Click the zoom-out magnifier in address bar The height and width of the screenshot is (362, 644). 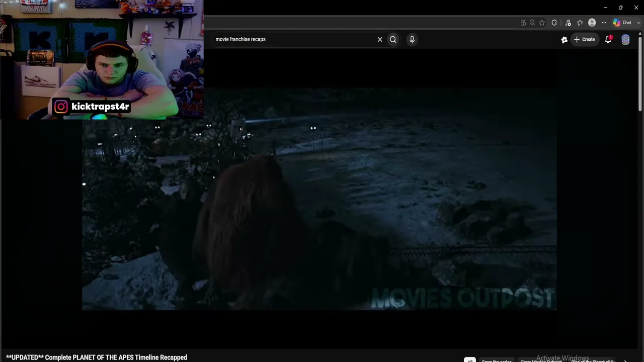pyautogui.click(x=532, y=23)
